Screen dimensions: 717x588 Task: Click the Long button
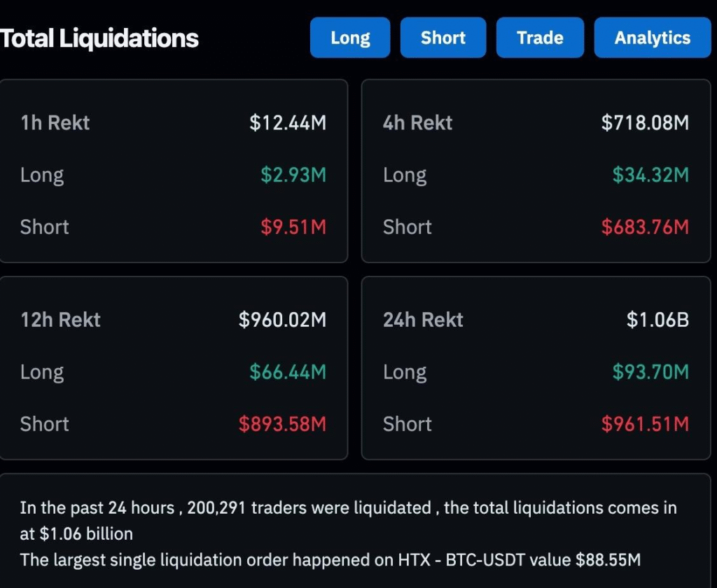coord(350,38)
